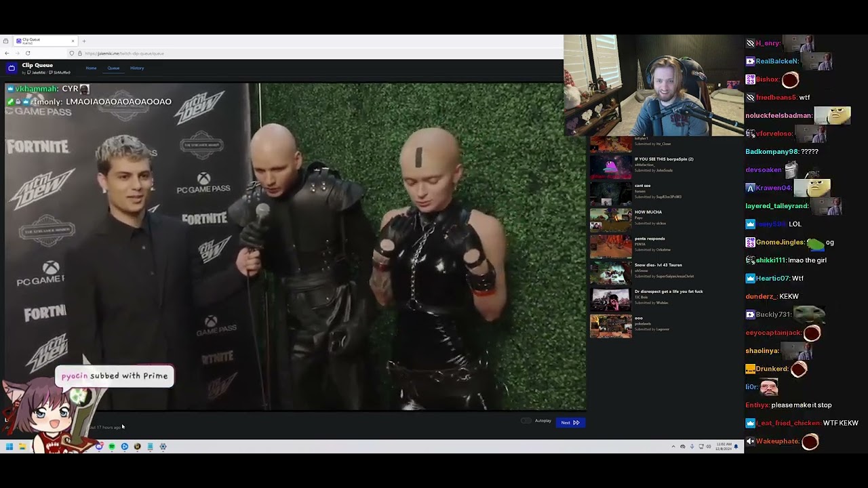Open a new browser tab with plus
Viewport: 868px width, 488px height.
[83, 41]
